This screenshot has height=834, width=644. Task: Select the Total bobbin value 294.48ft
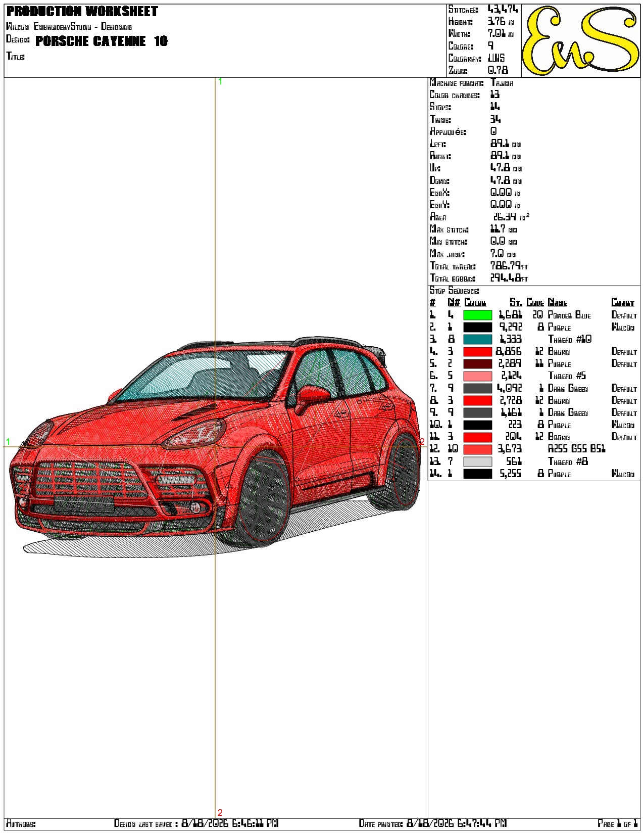pos(509,278)
